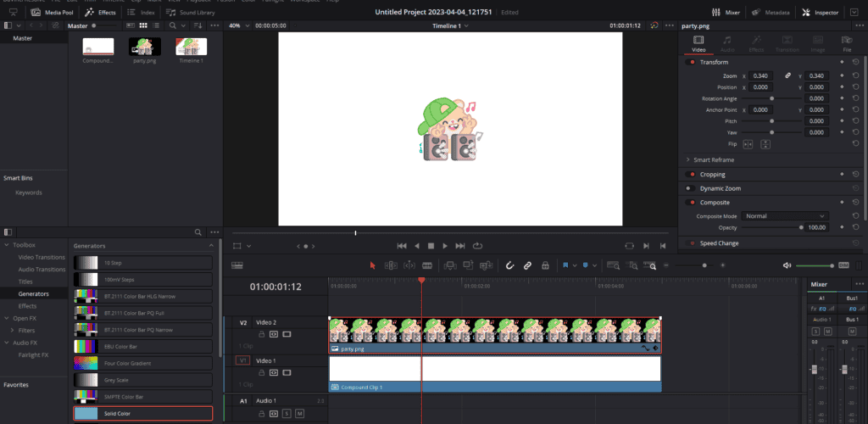Click the DIM audio button
The width and height of the screenshot is (868, 424).
click(843, 265)
